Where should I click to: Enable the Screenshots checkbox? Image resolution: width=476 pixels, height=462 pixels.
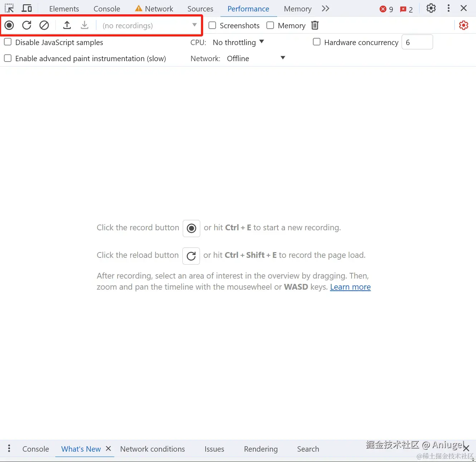tap(212, 25)
